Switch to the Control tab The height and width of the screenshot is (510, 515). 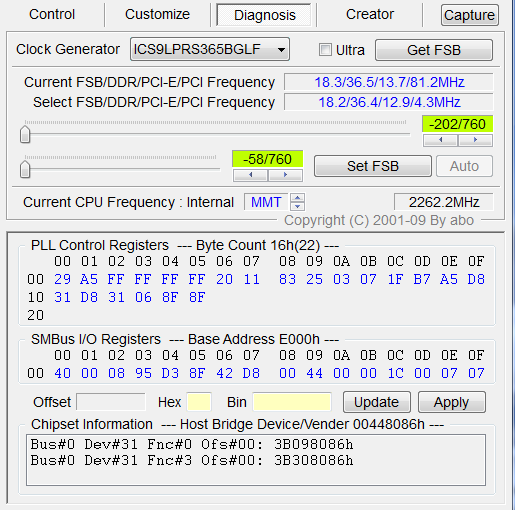click(x=52, y=14)
